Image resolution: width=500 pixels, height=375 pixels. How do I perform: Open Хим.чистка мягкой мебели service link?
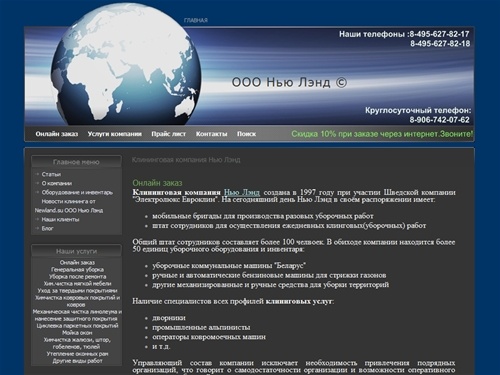[x=77, y=284]
